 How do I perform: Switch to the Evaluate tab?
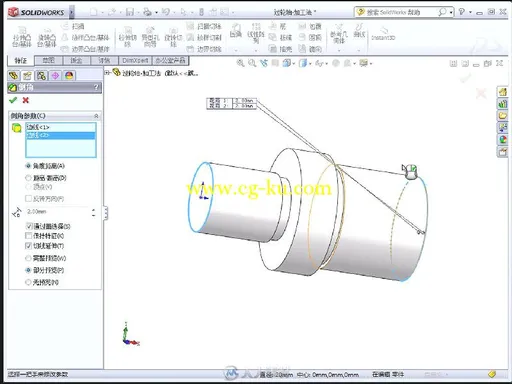point(104,60)
